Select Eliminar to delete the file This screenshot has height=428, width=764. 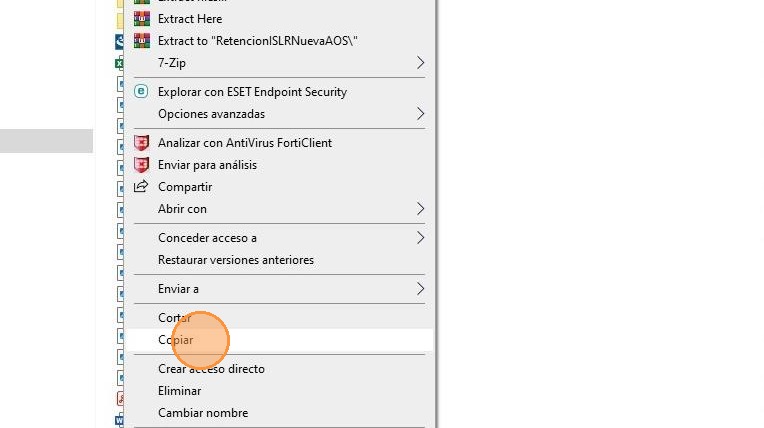179,391
